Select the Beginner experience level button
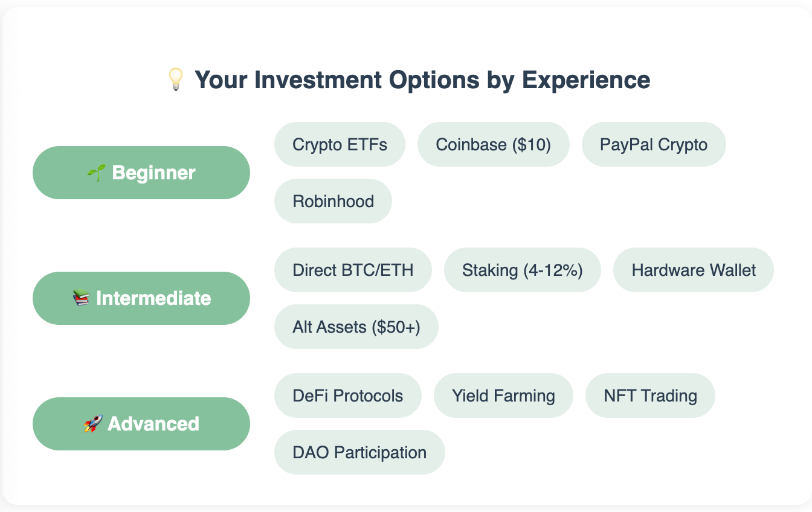Viewport: 812px width, 512px height. (x=141, y=173)
